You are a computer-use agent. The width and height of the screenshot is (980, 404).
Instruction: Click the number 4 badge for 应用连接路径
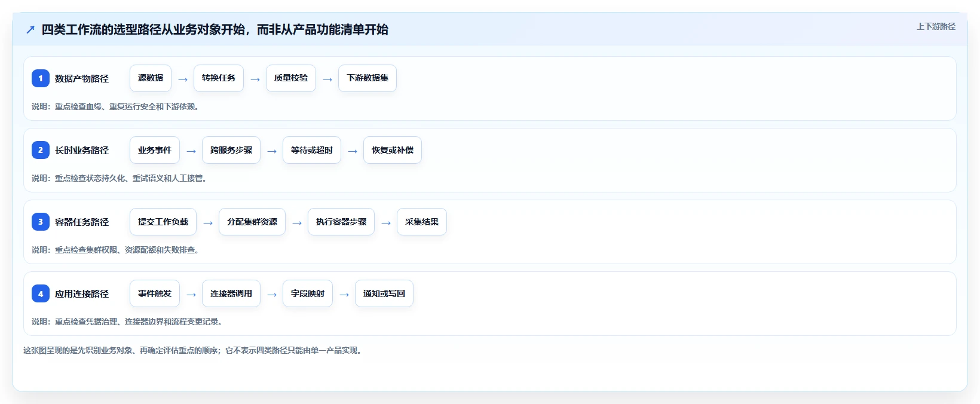click(41, 293)
